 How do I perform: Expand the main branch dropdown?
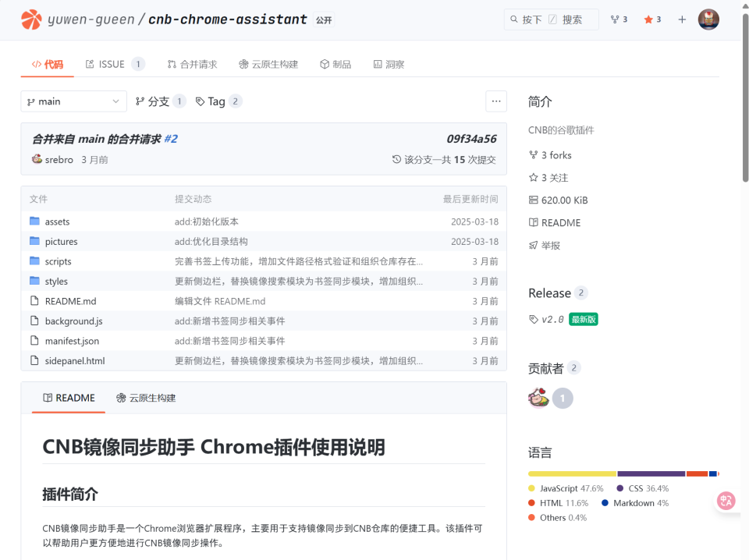(x=73, y=101)
